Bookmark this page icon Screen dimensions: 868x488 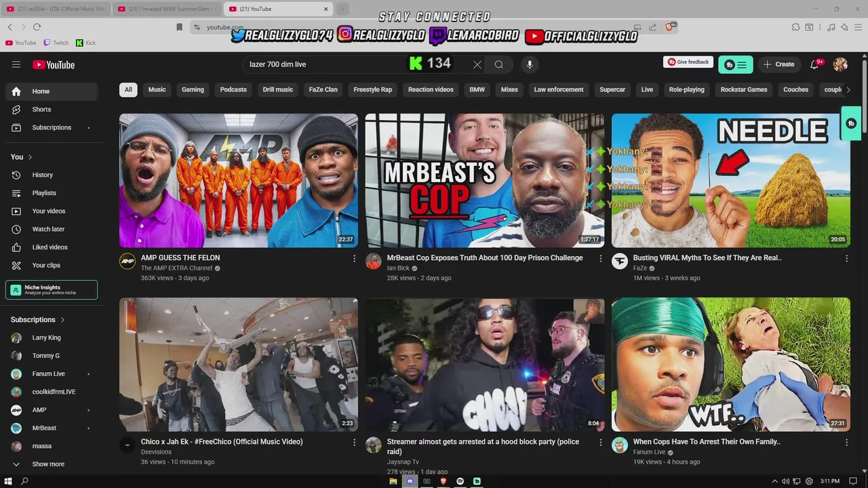point(179,27)
